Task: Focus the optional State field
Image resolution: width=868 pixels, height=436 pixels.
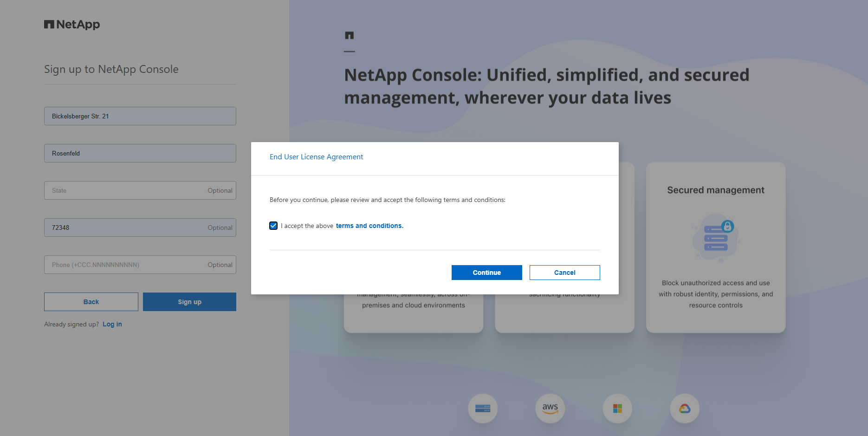Action: tap(125, 190)
